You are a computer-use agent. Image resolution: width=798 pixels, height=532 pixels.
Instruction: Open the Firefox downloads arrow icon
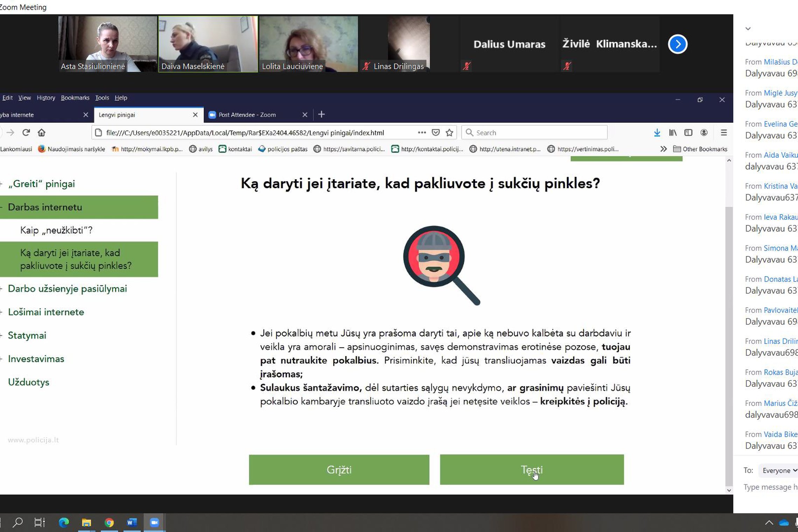[x=657, y=133]
